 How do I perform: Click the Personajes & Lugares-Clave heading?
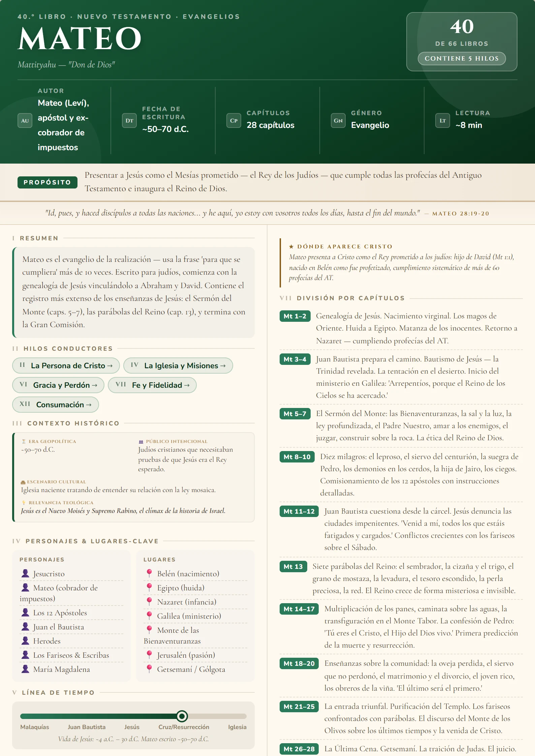(x=92, y=541)
